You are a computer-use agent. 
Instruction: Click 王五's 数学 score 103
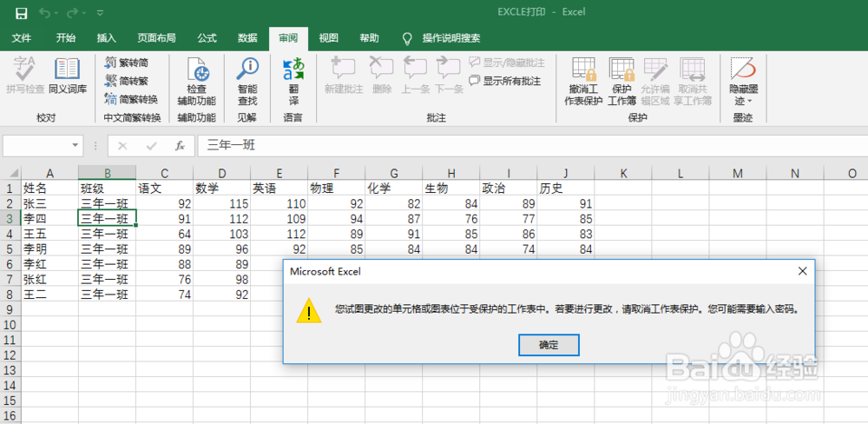pyautogui.click(x=222, y=234)
